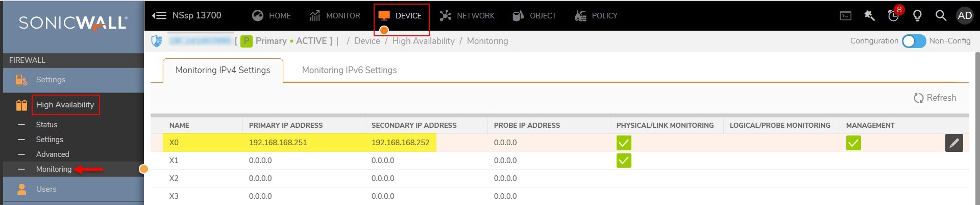Collapse the sidebar with the hamburger arrow icon

pos(159,15)
